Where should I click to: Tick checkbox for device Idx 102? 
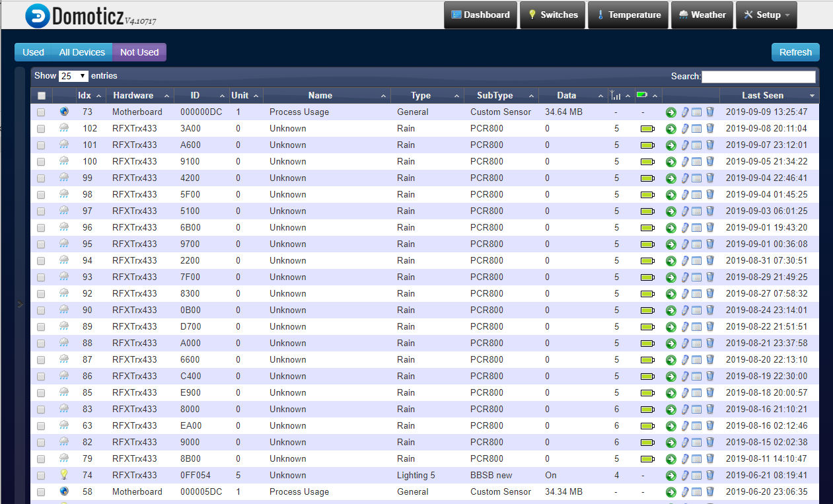(x=41, y=129)
